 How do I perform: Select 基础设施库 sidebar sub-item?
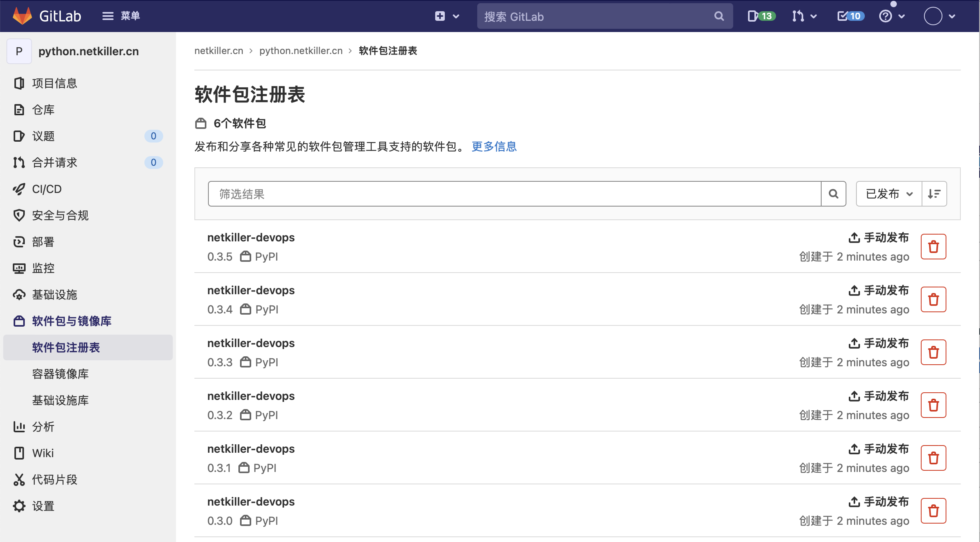pos(60,400)
